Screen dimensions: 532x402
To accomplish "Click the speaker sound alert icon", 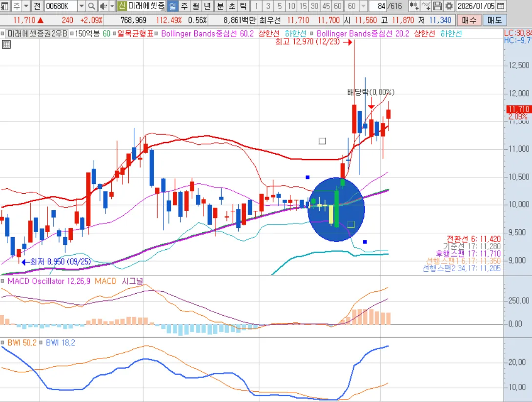I will [x=103, y=6].
